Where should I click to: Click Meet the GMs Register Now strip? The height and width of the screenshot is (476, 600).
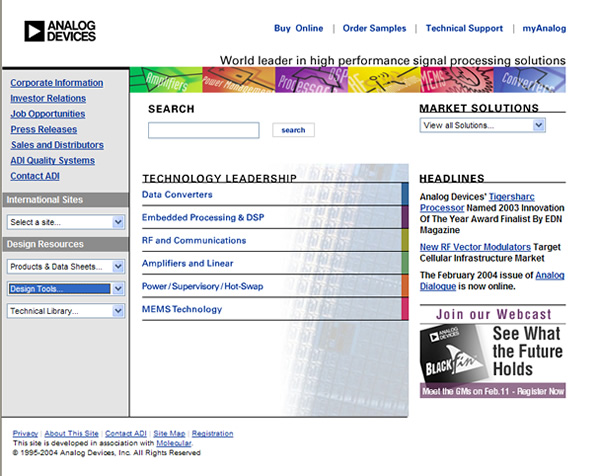point(492,391)
